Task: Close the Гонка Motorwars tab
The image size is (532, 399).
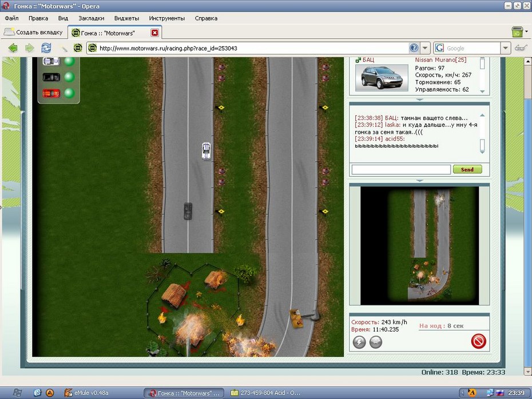Action: (154, 33)
